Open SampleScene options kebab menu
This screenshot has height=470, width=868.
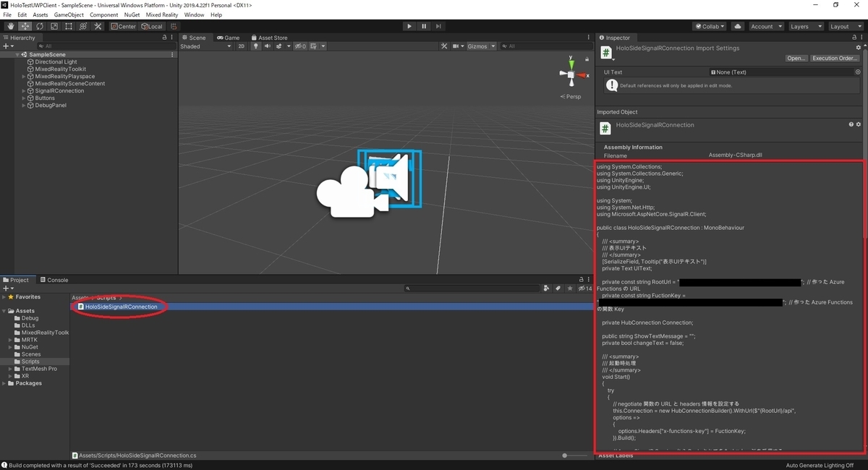pos(172,55)
